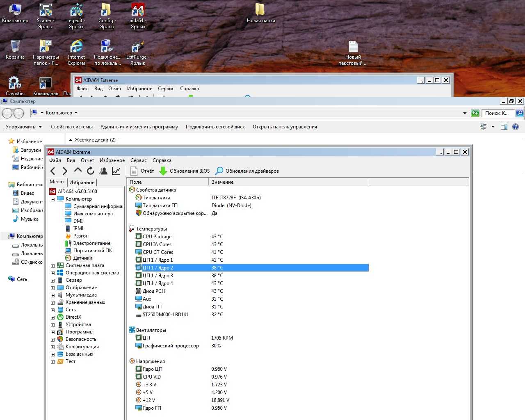Screen dimensions: 525x420
Task: Open Справка menu in front AIDA64 window
Action: coord(162,160)
